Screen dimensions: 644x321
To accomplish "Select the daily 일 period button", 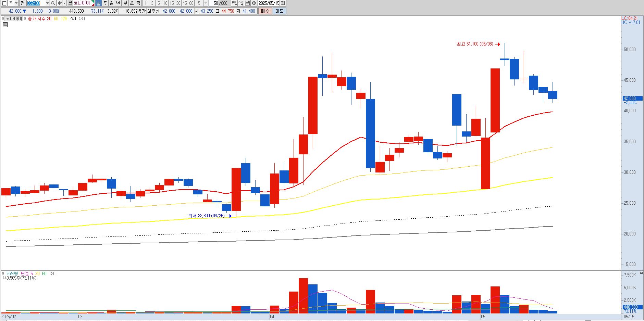I will (99, 3).
